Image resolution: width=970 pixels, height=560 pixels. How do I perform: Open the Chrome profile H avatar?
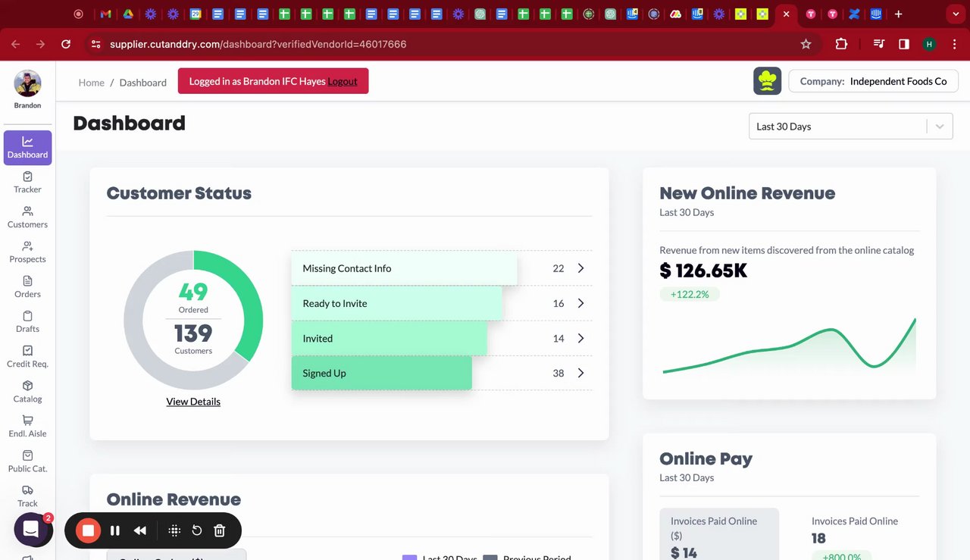[929, 44]
